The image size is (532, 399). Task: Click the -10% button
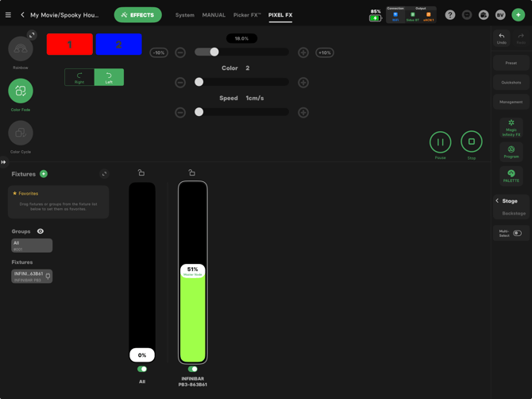159,52
